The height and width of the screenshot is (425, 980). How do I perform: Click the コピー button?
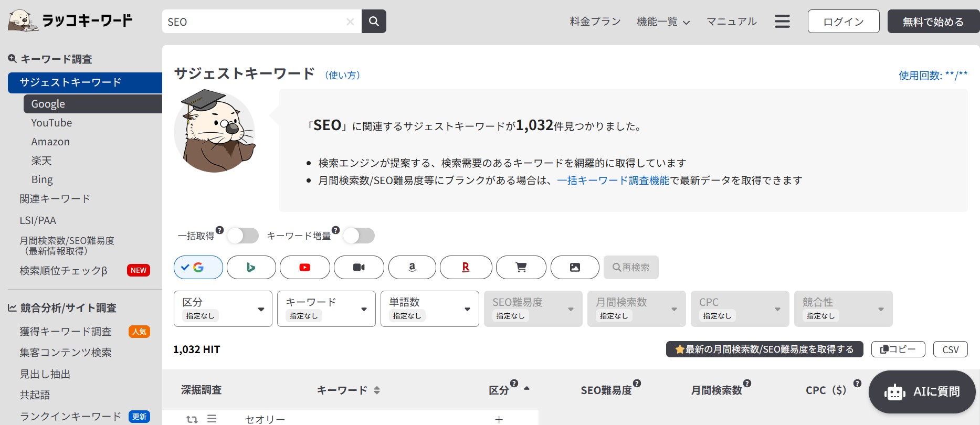point(898,349)
